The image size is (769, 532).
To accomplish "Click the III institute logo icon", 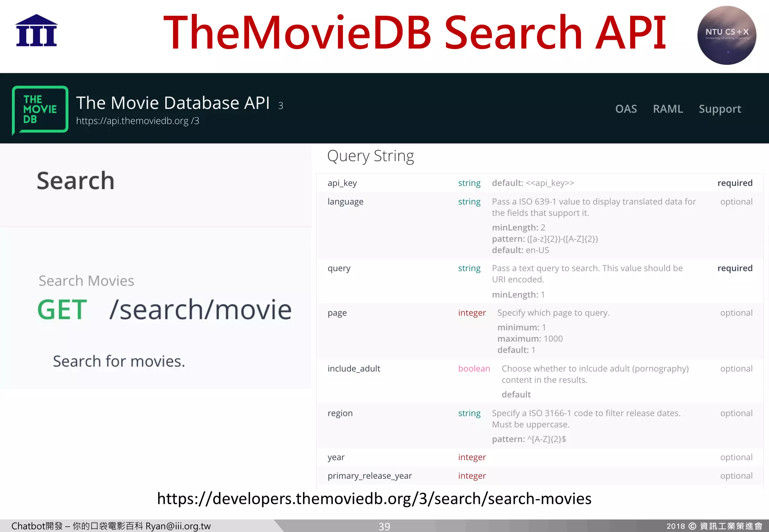I will 36,30.
